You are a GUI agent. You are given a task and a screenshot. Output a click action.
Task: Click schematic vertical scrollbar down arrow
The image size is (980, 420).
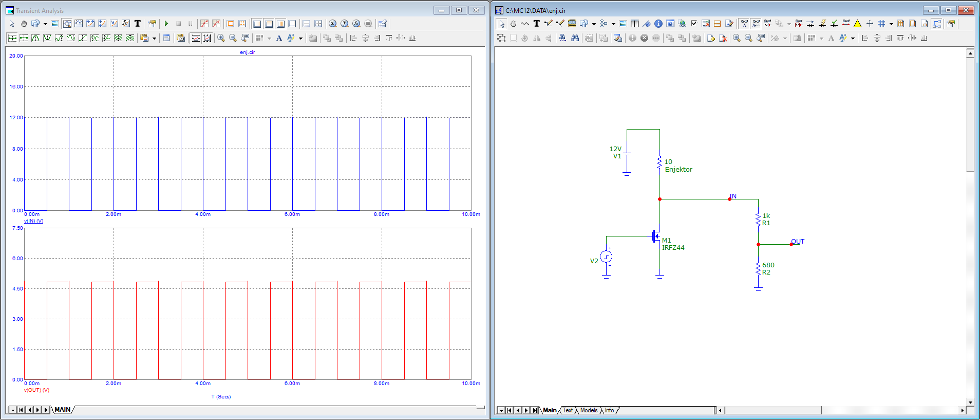(970, 403)
